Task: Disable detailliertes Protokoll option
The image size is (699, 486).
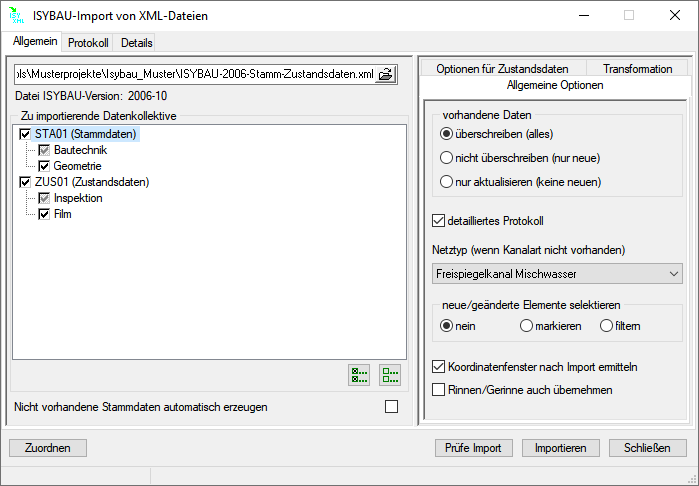Action: click(438, 221)
